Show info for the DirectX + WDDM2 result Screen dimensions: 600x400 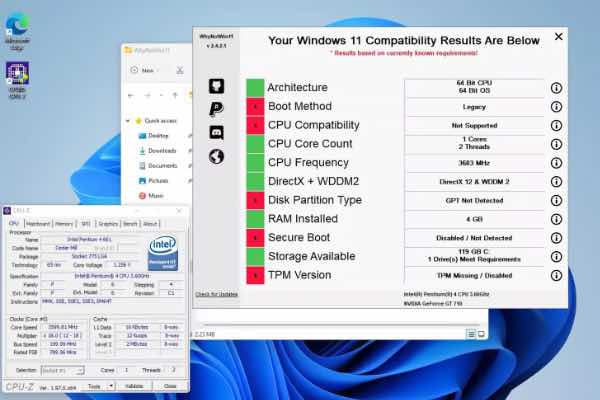pos(556,182)
